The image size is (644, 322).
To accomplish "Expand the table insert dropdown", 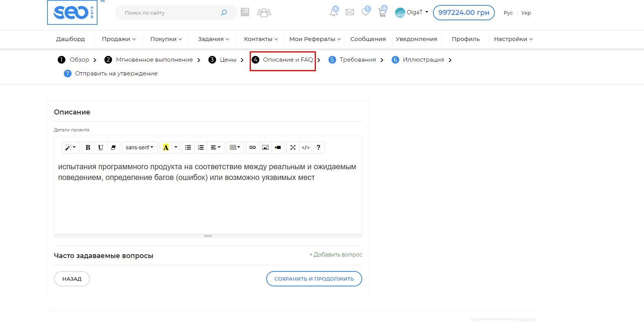I will (x=235, y=147).
